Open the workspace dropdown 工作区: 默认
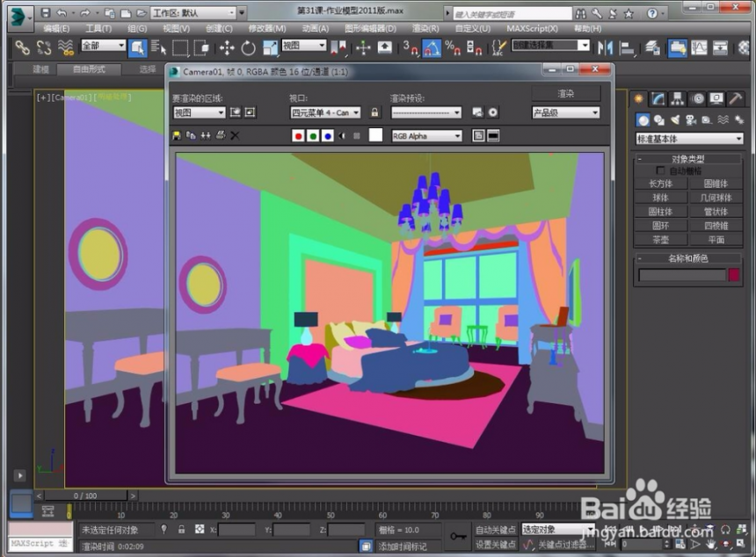Screen dimensions: 756x557 [193, 13]
